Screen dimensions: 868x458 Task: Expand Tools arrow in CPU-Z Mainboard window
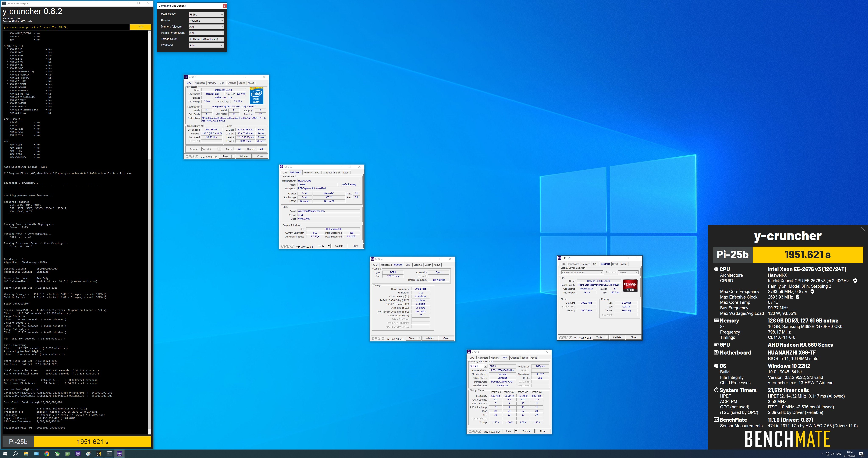(328, 246)
